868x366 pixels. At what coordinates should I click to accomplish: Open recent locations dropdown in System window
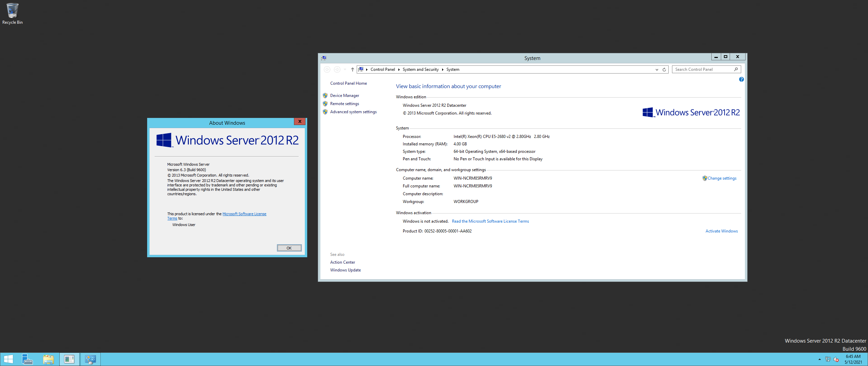[x=345, y=69]
